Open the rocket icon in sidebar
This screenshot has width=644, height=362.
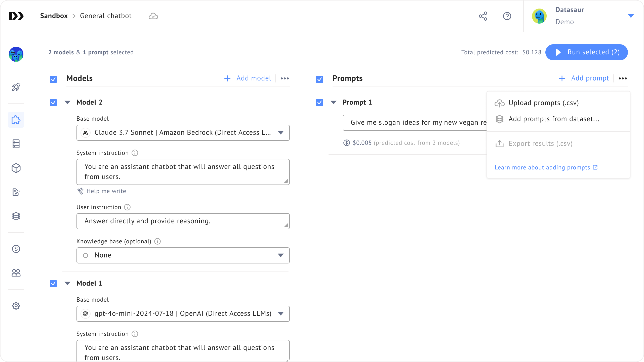click(16, 87)
